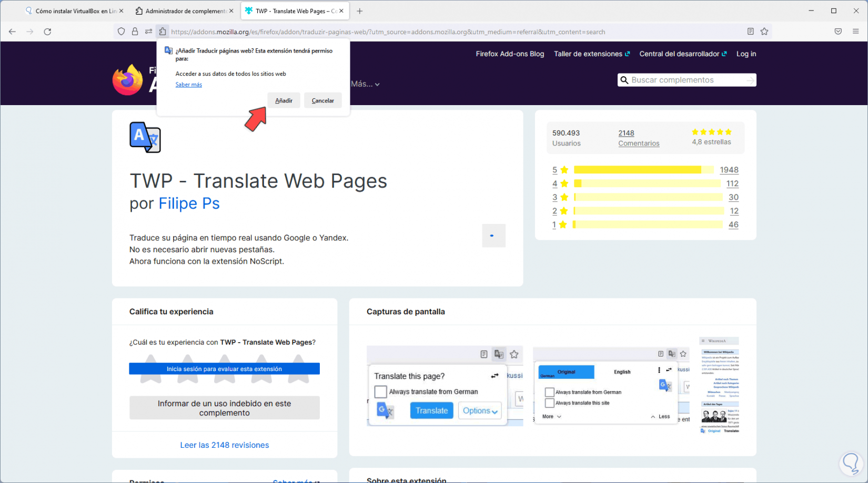
Task: Open the Firefox application menu
Action: [x=856, y=32]
